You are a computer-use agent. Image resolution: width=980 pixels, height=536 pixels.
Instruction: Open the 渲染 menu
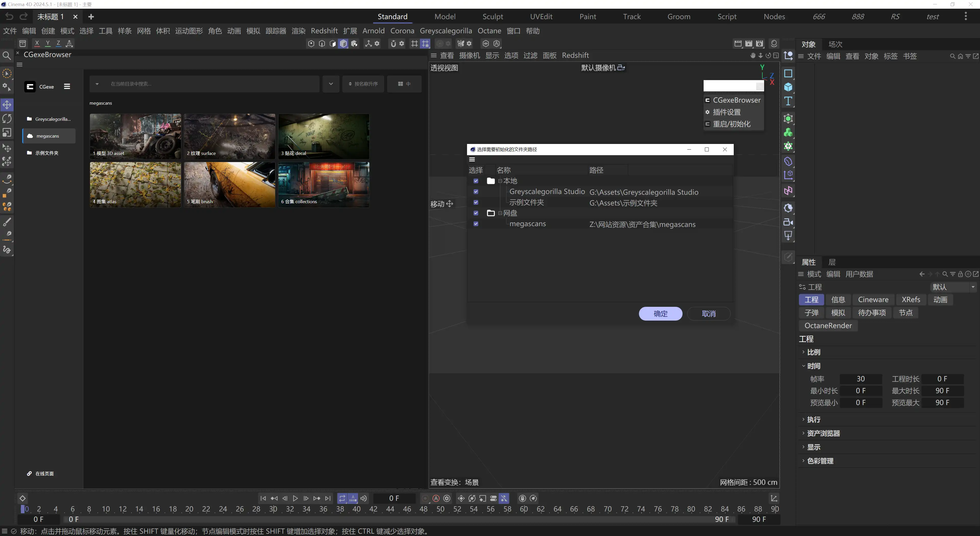tap(298, 31)
